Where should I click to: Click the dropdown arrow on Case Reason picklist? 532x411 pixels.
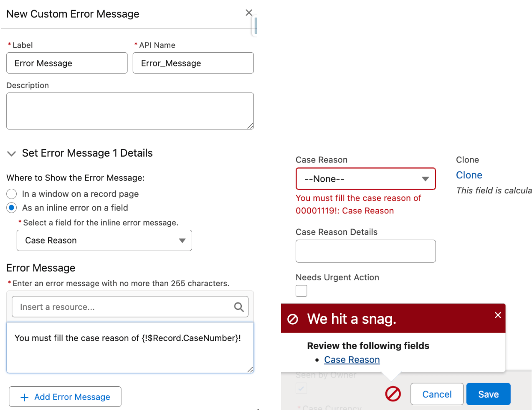click(x=426, y=179)
